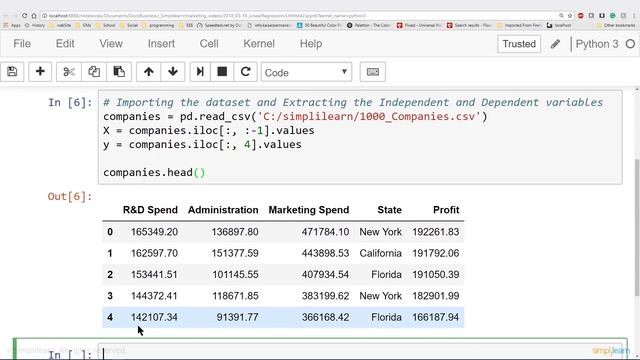
Task: Open the Cell menu
Action: click(x=209, y=44)
